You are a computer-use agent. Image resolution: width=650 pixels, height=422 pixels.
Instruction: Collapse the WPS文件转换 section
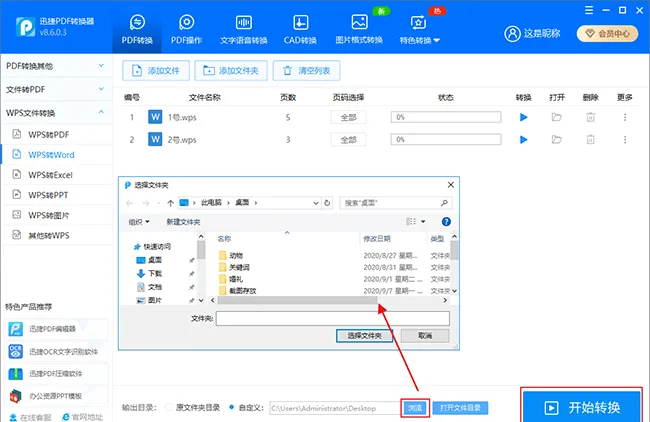pos(56,113)
